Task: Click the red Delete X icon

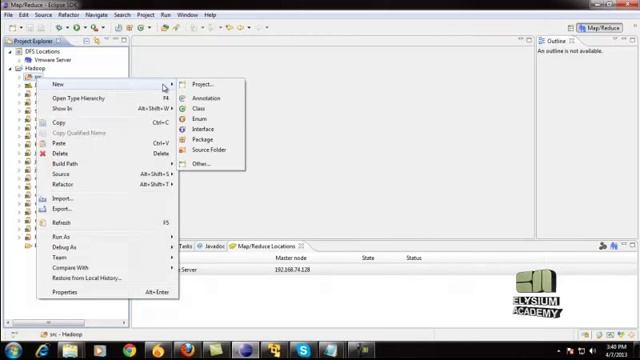Action: point(43,153)
